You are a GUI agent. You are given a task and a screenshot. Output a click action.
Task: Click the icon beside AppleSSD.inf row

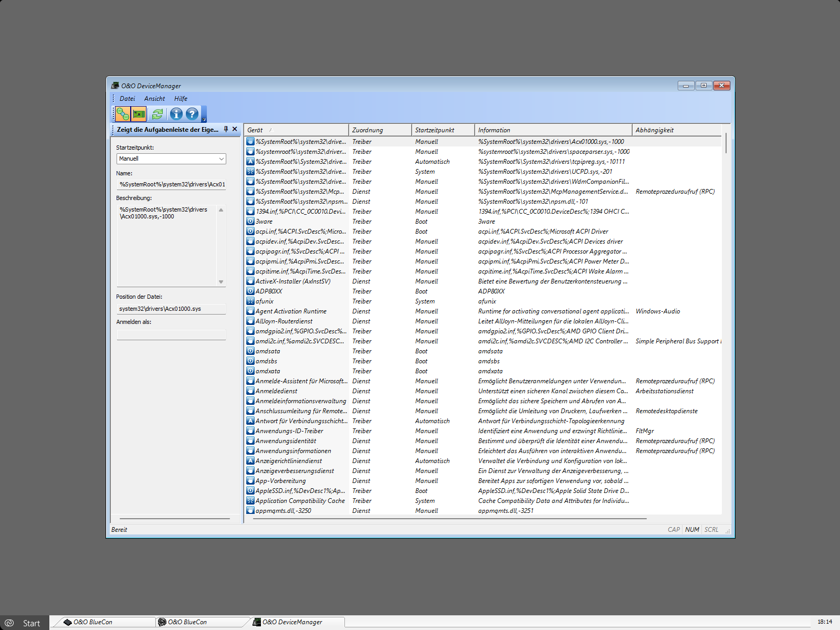[x=250, y=491]
